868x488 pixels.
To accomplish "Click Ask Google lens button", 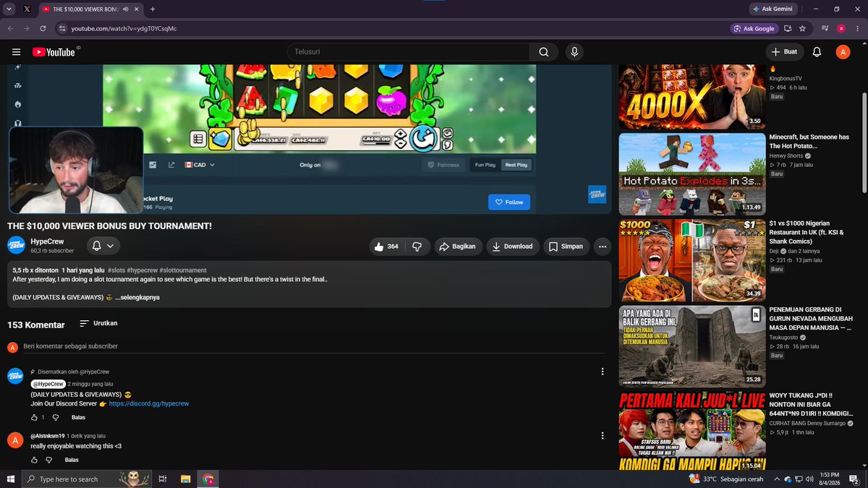I will tap(754, 29).
